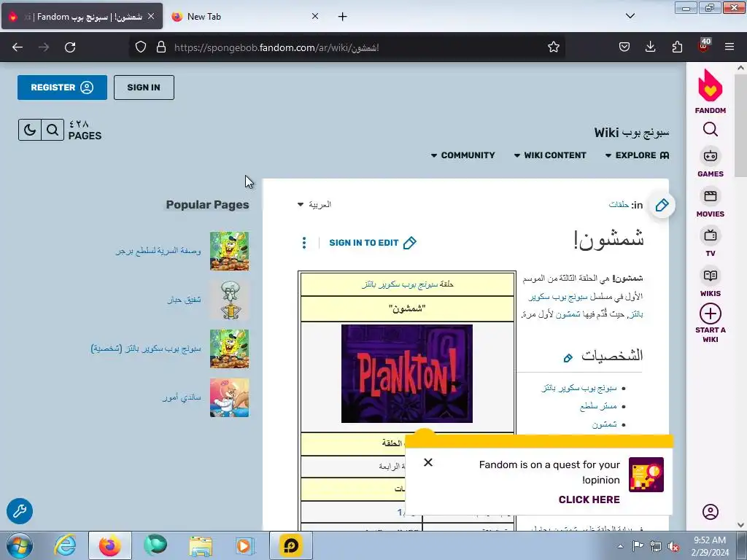Open the شمشون character link
Screen dimensions: 747x560
pyautogui.click(x=604, y=424)
